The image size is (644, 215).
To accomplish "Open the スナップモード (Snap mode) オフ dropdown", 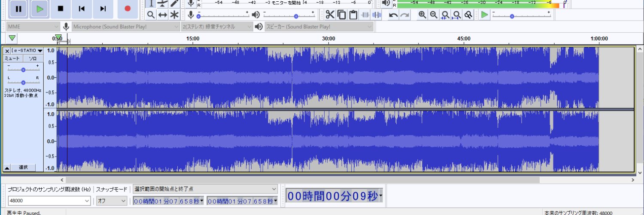I will (x=111, y=201).
